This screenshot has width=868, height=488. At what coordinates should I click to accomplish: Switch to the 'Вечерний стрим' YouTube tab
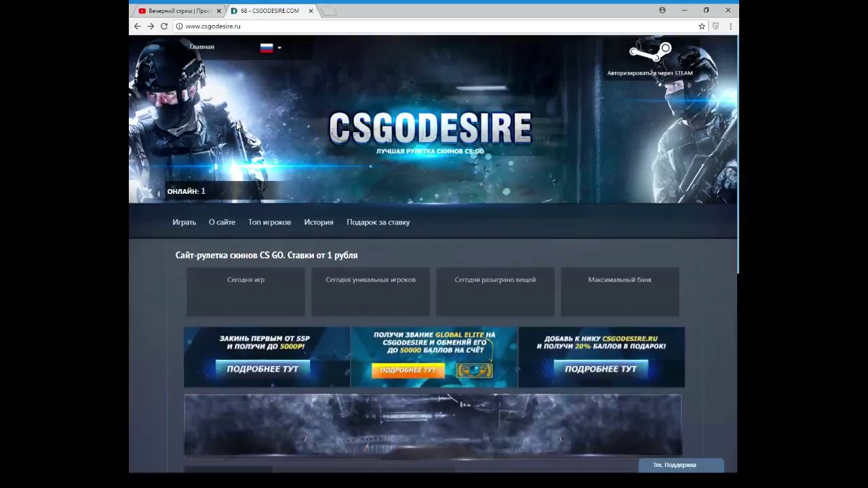(x=179, y=11)
